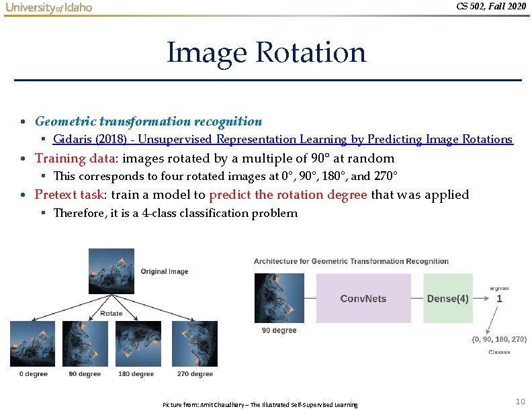
Task: Click slide page number 10
Action: pyautogui.click(x=521, y=402)
